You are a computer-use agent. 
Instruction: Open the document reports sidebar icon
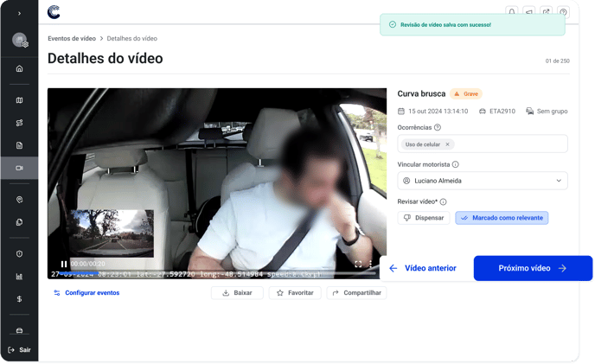19,145
